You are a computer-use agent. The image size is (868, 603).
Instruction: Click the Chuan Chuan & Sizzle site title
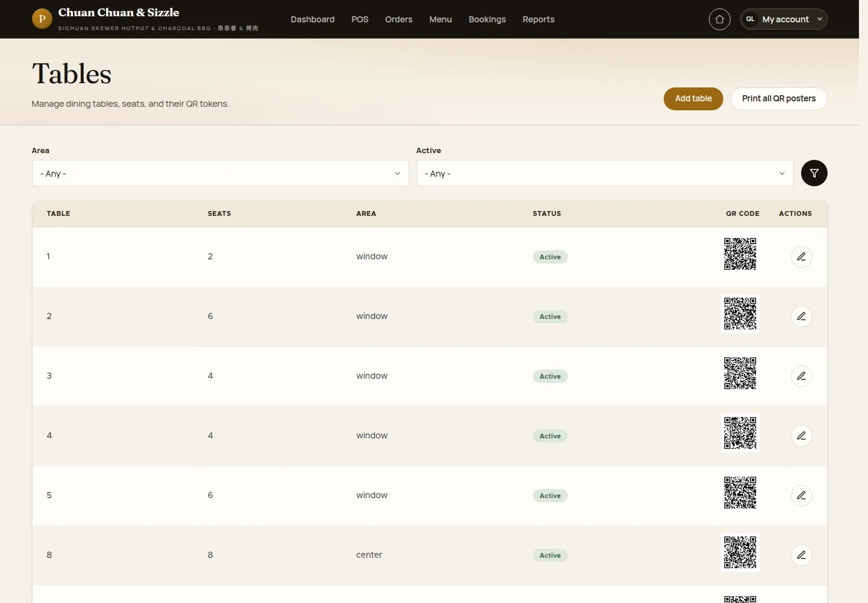119,13
